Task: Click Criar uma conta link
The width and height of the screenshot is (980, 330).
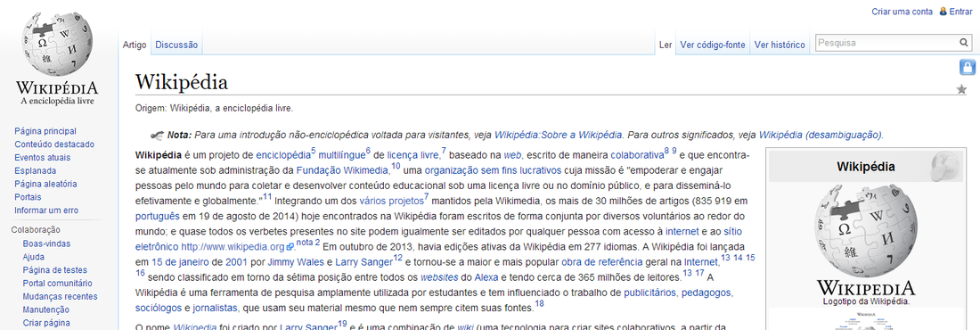Action: (x=902, y=12)
